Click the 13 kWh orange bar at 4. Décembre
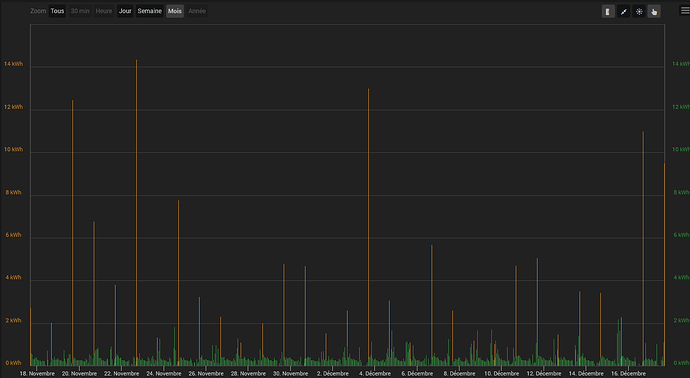Viewport: 690px width, 378px height. (x=368, y=227)
